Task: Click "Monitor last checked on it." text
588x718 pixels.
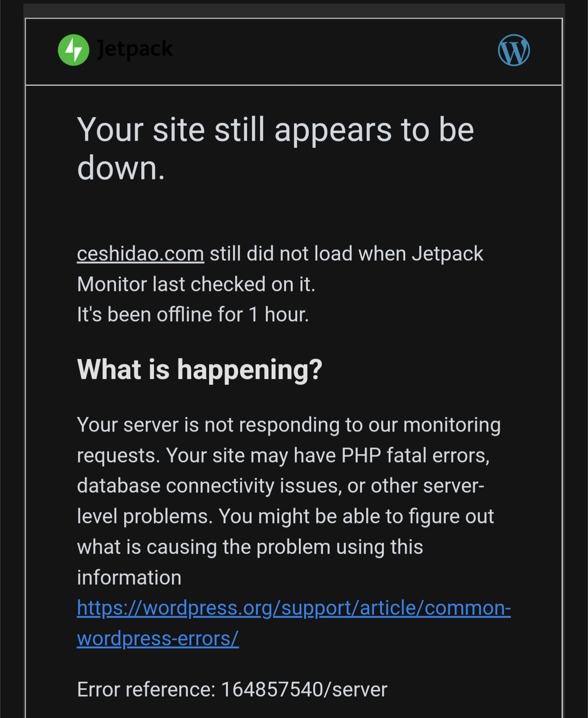Action: 196,284
